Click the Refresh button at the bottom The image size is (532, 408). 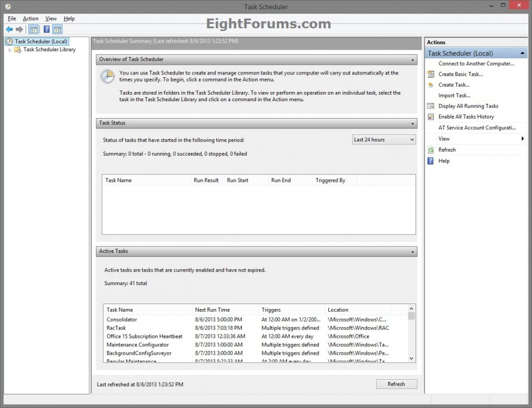coord(396,384)
